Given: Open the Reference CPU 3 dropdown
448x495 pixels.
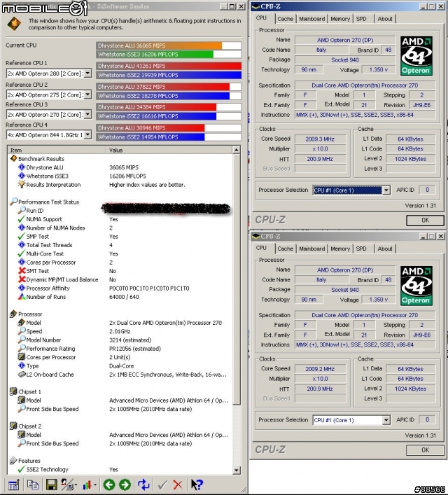Looking at the screenshot, I should 87,114.
